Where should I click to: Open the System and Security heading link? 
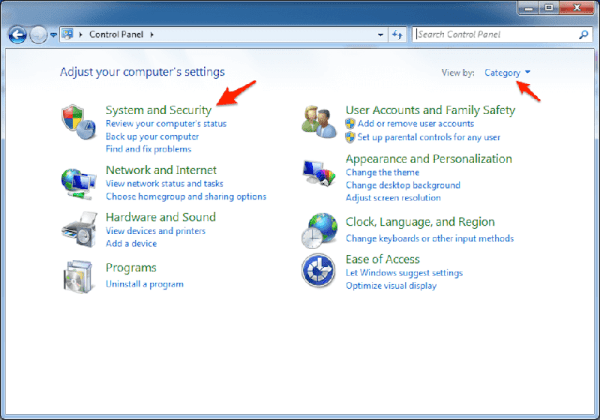[158, 109]
